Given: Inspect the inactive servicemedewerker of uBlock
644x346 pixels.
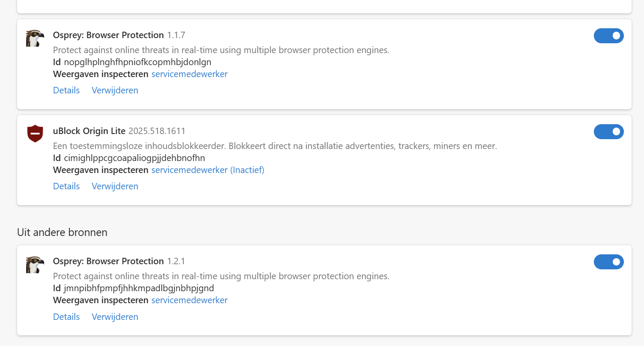Looking at the screenshot, I should pyautogui.click(x=208, y=170).
